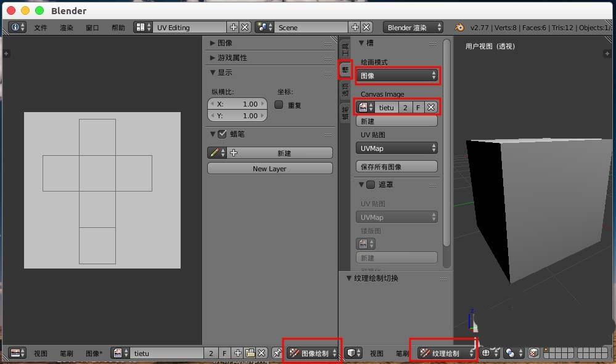
Task: Click the pin icon in the image editor header
Action: point(277,353)
